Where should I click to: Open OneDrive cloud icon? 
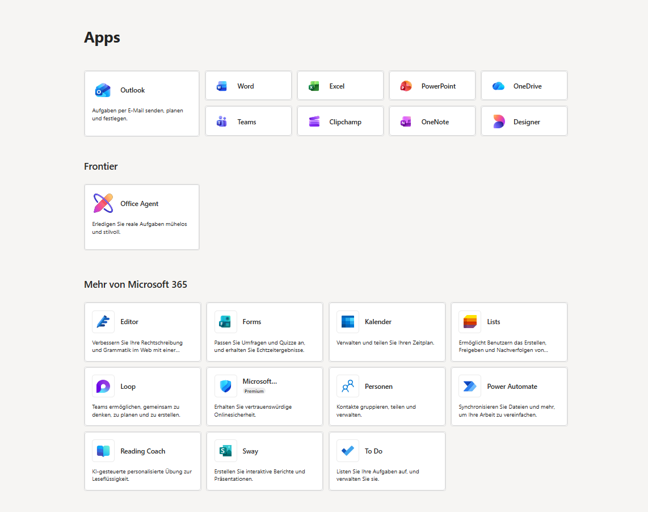pos(498,86)
